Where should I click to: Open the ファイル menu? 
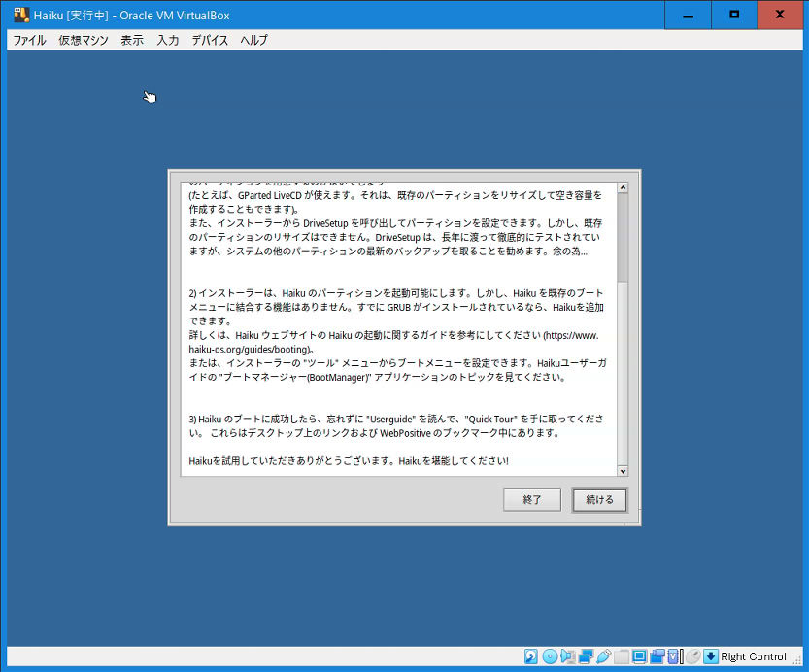pyautogui.click(x=29, y=40)
